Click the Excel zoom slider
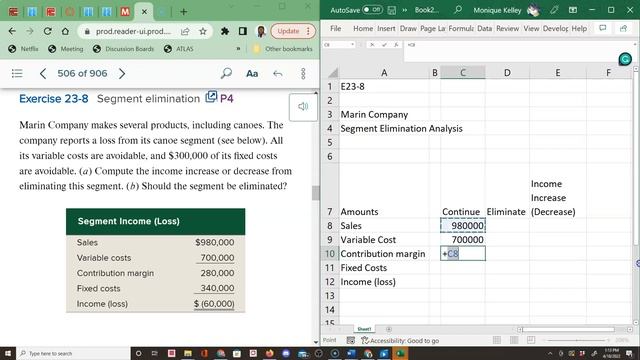The height and width of the screenshot is (360, 640). point(576,340)
